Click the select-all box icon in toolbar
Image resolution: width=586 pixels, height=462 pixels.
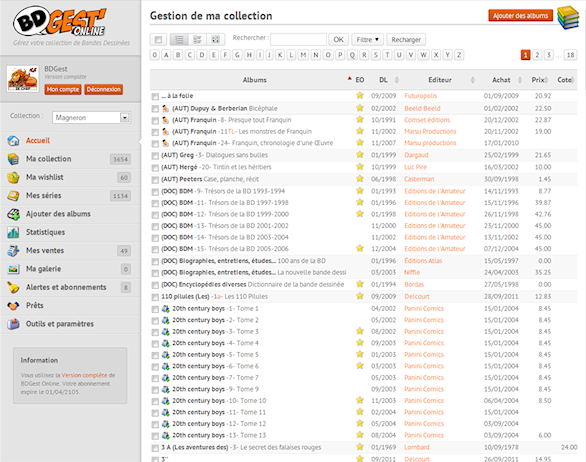pos(158,39)
